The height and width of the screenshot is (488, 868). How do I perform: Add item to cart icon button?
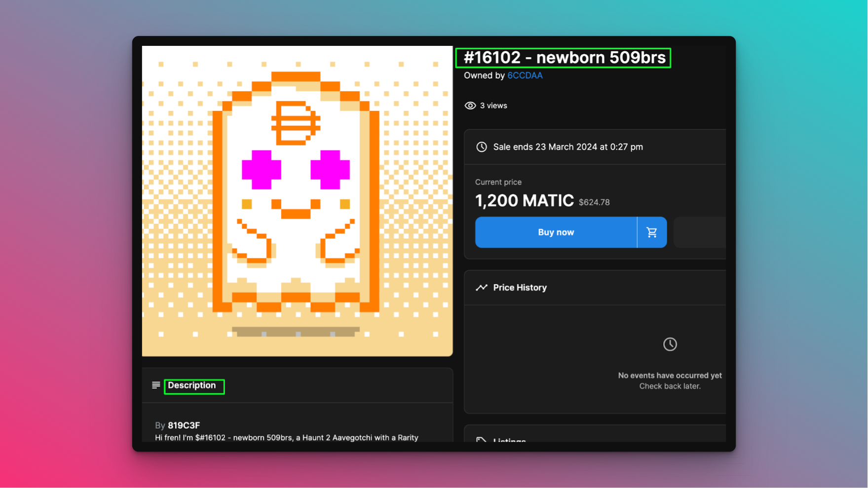[x=652, y=232]
